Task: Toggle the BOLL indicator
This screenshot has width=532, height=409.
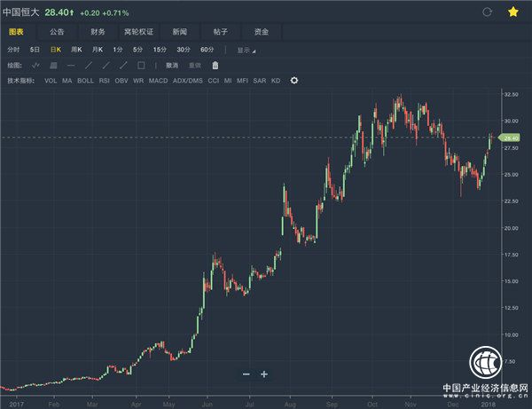Action: pyautogui.click(x=85, y=81)
